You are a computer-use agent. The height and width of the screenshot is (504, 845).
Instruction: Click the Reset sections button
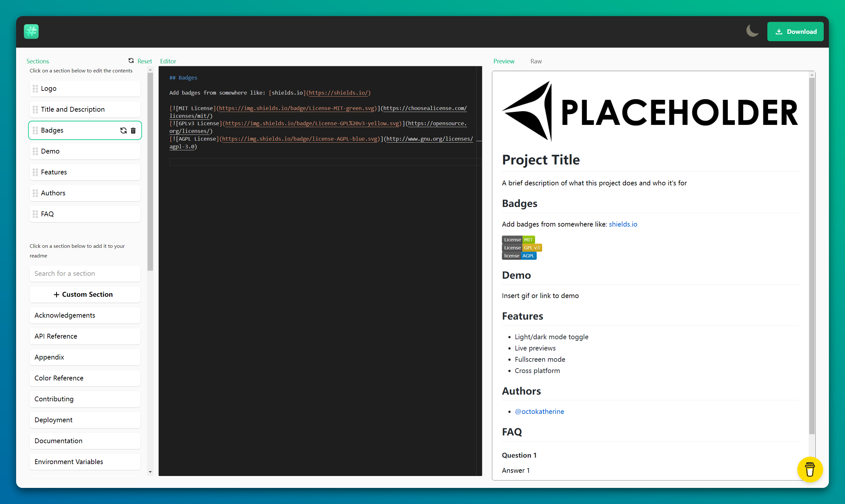point(140,61)
